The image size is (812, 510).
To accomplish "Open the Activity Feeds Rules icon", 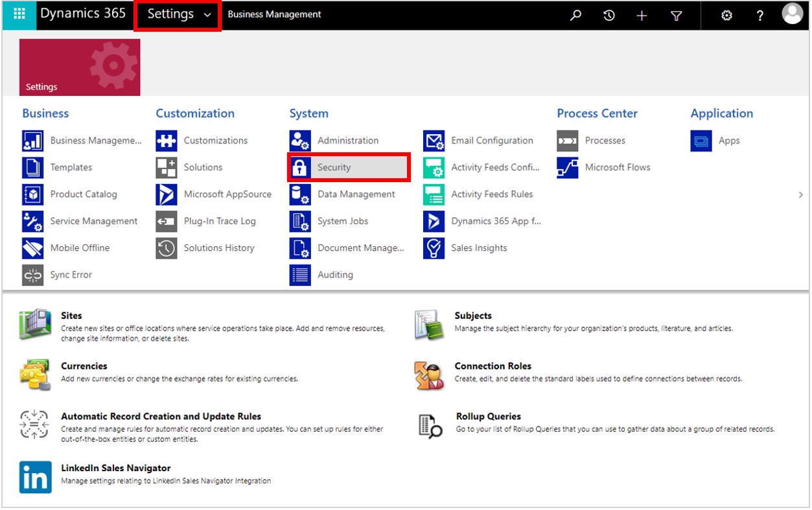I will coord(434,194).
